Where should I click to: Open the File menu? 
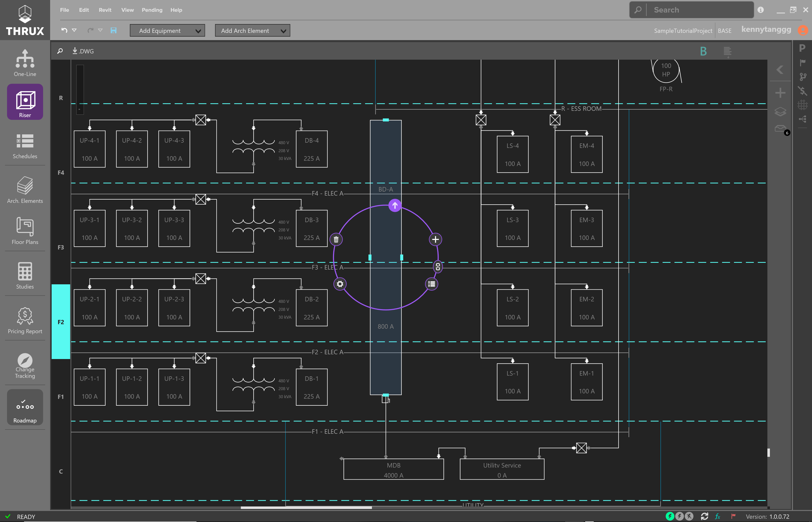[x=64, y=10]
